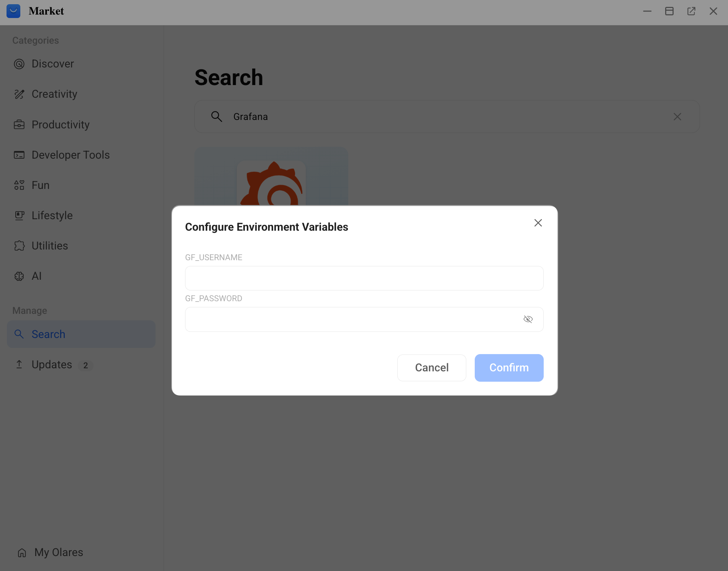Clear the Grafana search query
The height and width of the screenshot is (571, 728).
coord(677,116)
